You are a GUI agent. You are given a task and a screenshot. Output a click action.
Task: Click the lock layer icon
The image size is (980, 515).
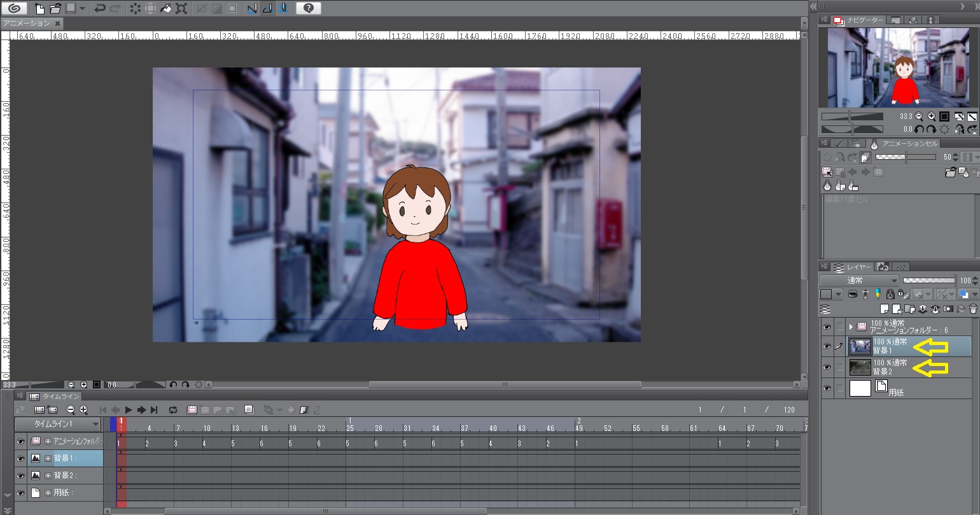[x=890, y=294]
